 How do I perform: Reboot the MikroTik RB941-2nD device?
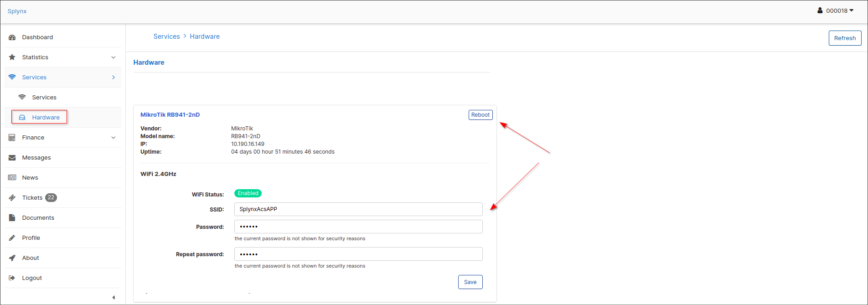point(480,115)
